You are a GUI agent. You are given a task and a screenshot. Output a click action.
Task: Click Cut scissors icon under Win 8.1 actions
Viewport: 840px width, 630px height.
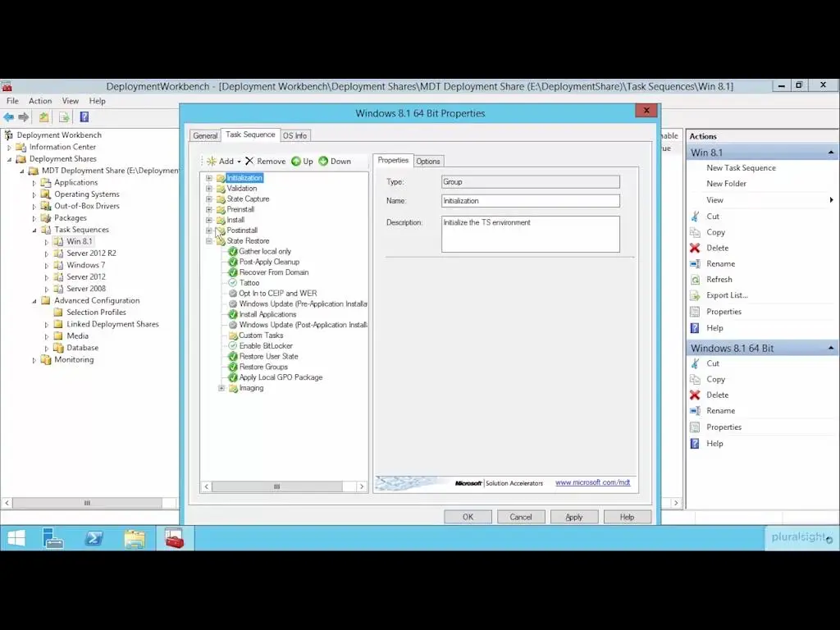(695, 217)
